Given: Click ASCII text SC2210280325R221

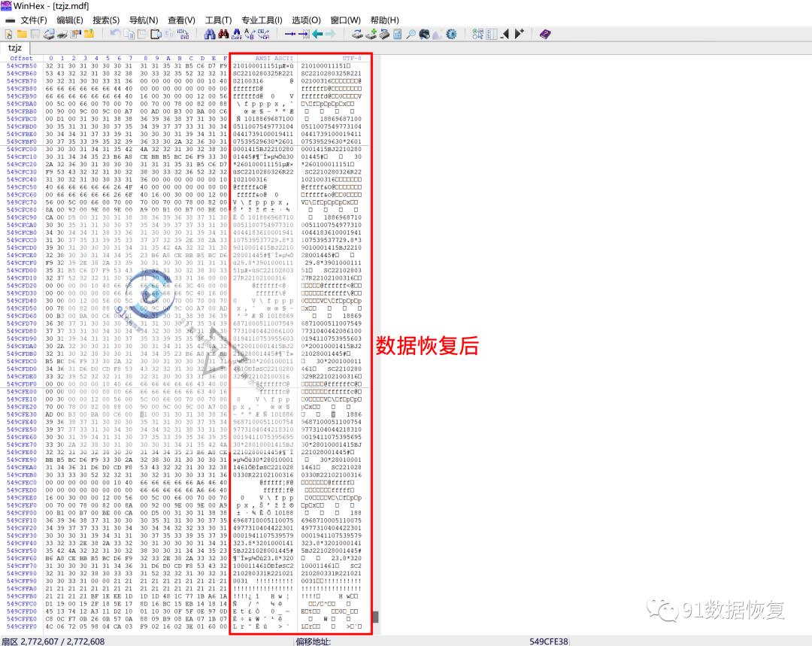Looking at the screenshot, I should (x=263, y=74).
